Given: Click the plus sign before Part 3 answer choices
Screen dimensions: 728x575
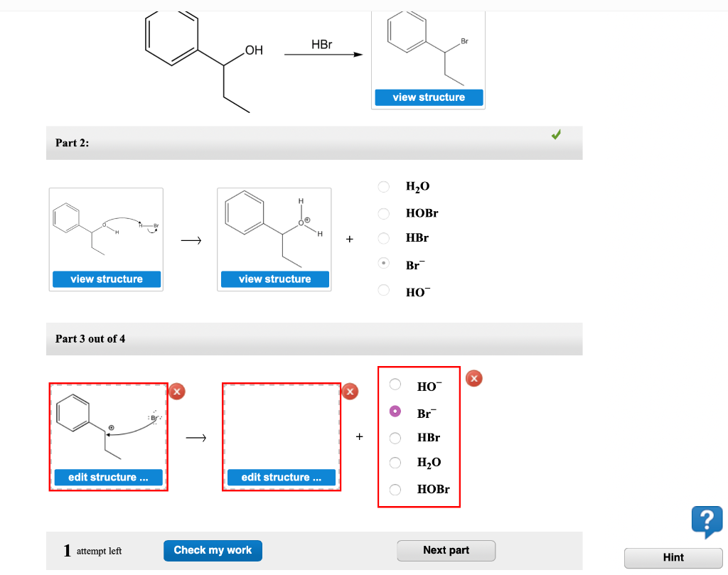Looking at the screenshot, I should pyautogui.click(x=359, y=436).
